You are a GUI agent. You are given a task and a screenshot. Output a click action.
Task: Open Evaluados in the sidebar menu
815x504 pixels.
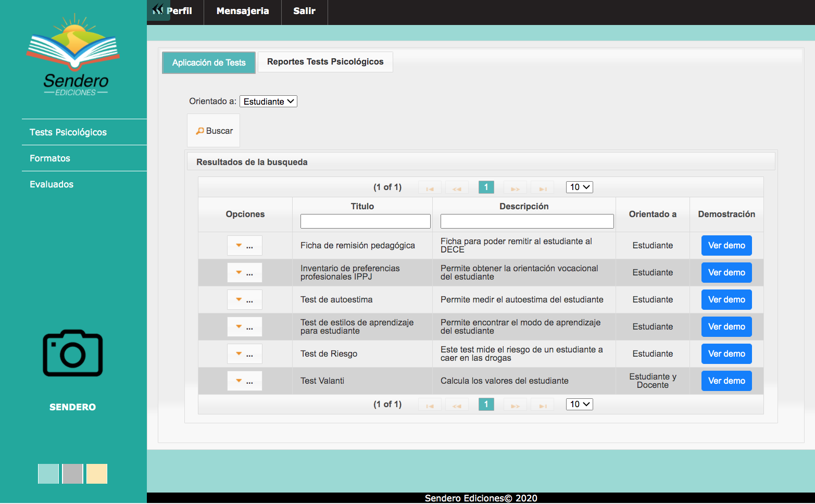(x=52, y=184)
